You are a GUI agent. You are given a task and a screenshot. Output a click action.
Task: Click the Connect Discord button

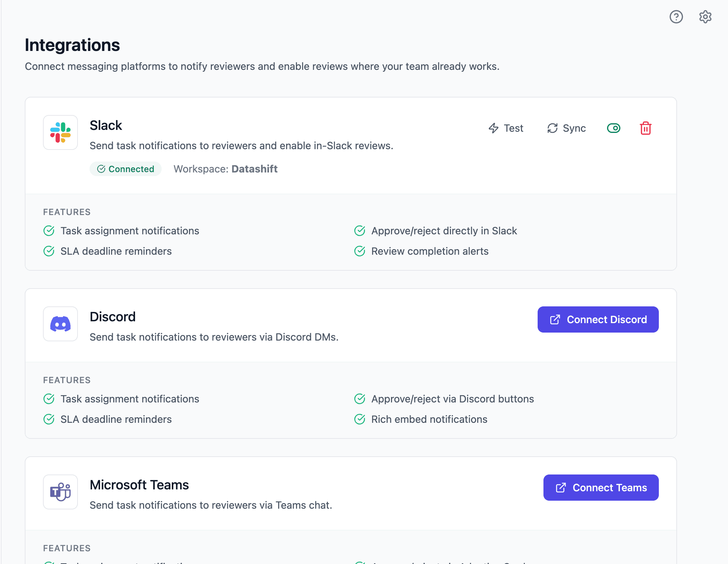click(x=597, y=319)
